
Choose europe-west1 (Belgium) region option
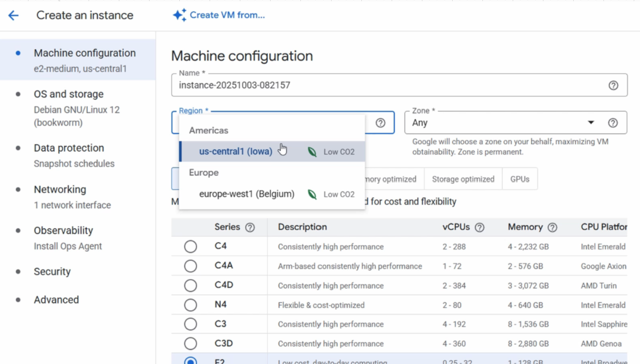point(272,194)
